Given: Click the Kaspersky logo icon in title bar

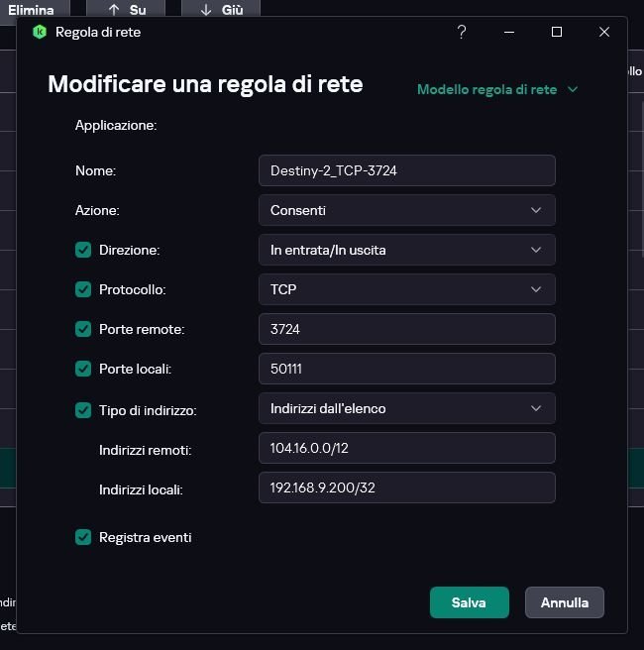Looking at the screenshot, I should coord(40,32).
